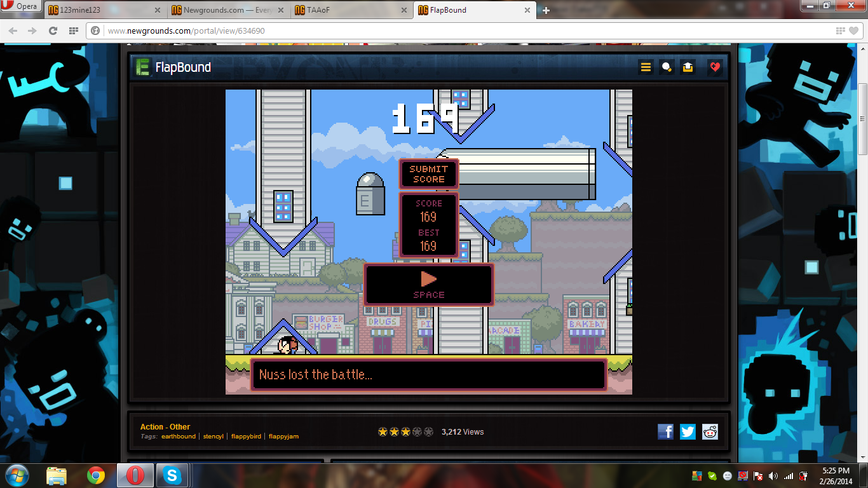Viewport: 868px width, 488px height.
Task: Click the Submit Score button in game
Action: [429, 174]
